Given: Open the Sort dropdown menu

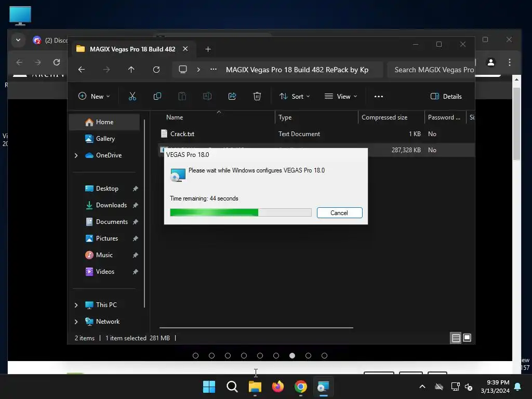Looking at the screenshot, I should [x=294, y=96].
